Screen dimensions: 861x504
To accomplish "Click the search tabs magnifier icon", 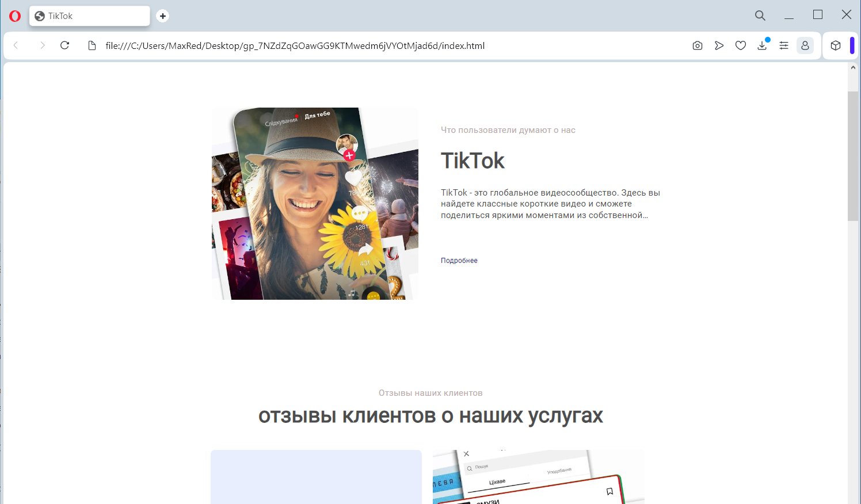I will point(760,16).
